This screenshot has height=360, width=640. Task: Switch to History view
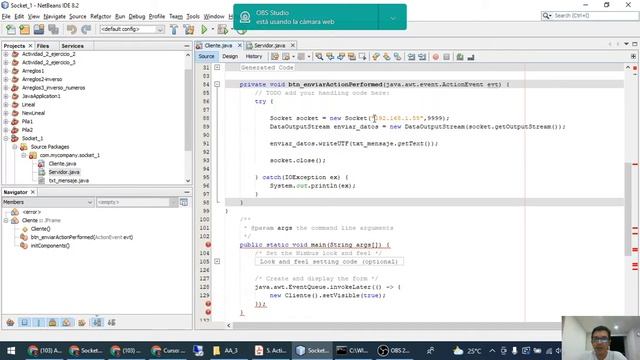point(254,56)
